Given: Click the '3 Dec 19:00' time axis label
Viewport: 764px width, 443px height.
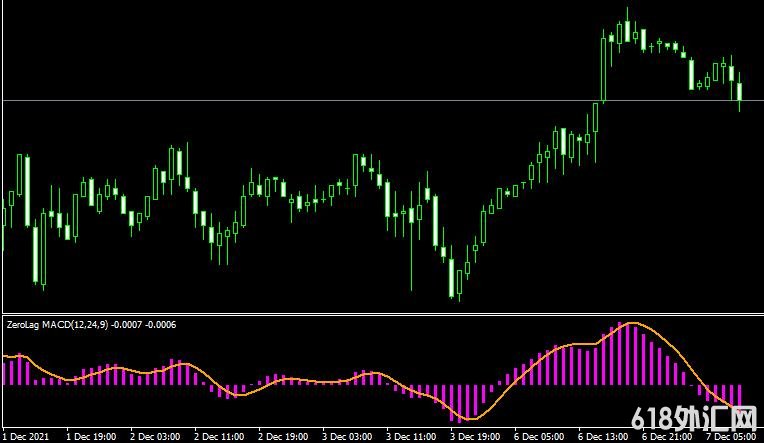Looking at the screenshot, I should click(475, 437).
